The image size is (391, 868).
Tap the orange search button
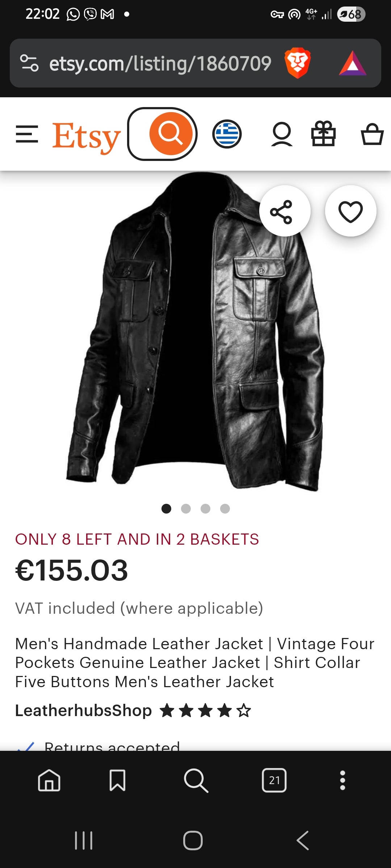point(171,134)
